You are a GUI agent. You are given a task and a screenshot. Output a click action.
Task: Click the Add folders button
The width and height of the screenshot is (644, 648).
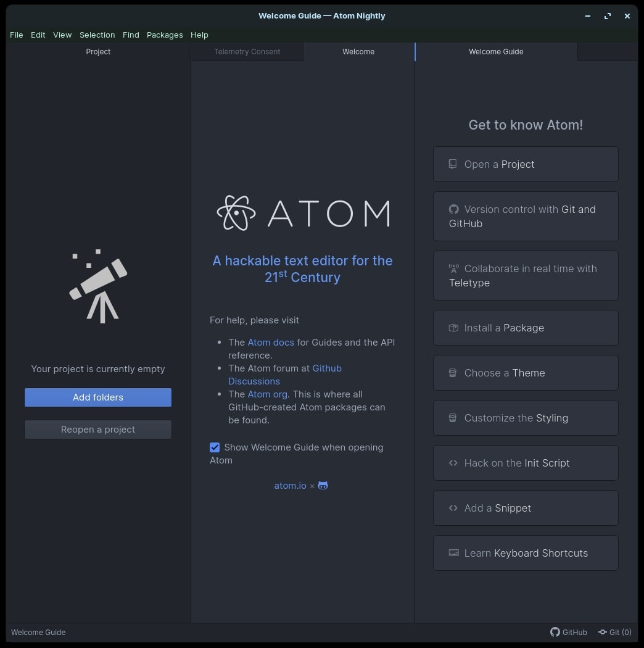[x=98, y=397]
